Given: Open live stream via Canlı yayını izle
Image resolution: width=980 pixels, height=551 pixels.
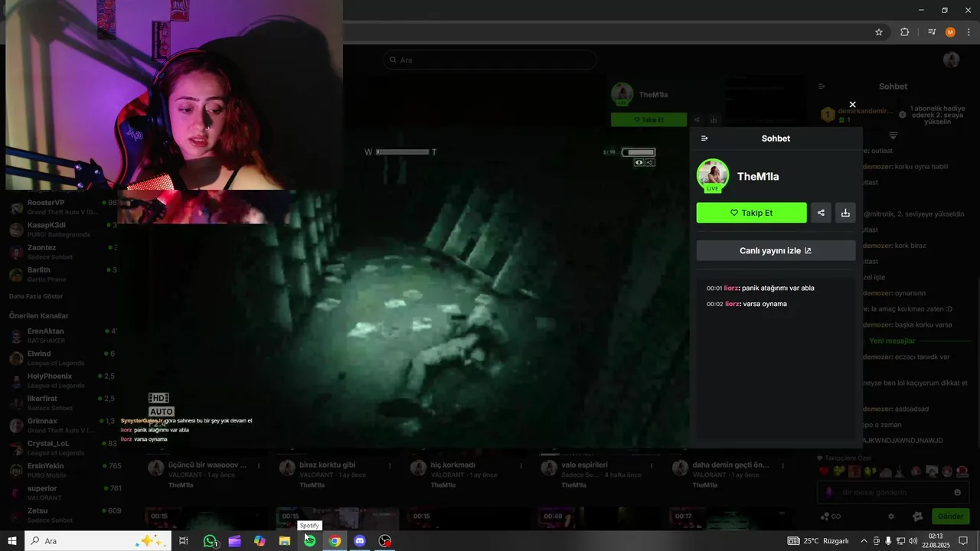Looking at the screenshot, I should 776,251.
